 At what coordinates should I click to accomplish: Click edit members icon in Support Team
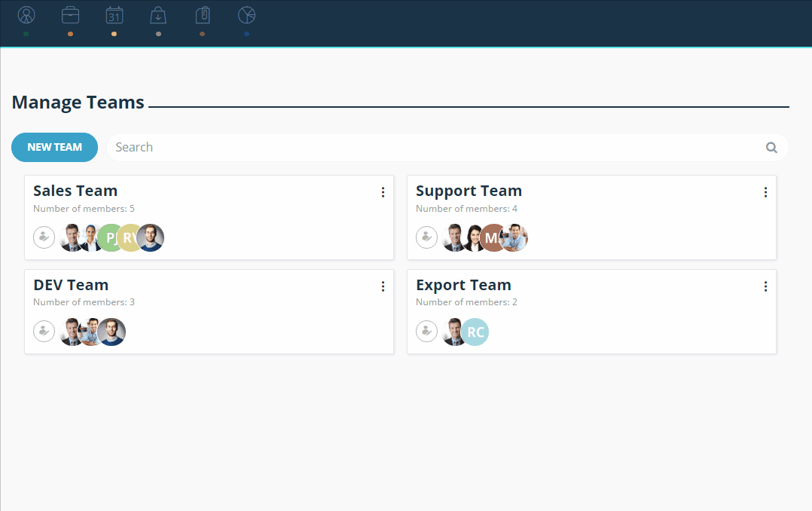click(x=426, y=238)
